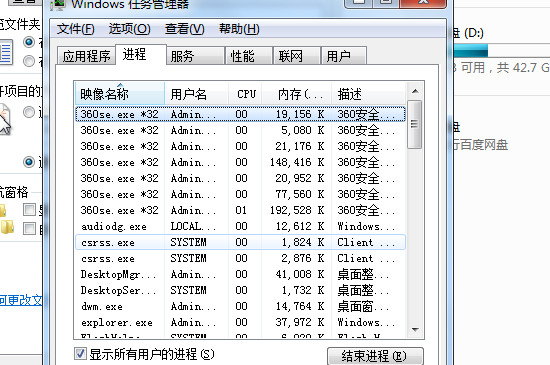Click the list-view icon in the background folder options window
Screen dimensions: 550x365
point(6,52)
